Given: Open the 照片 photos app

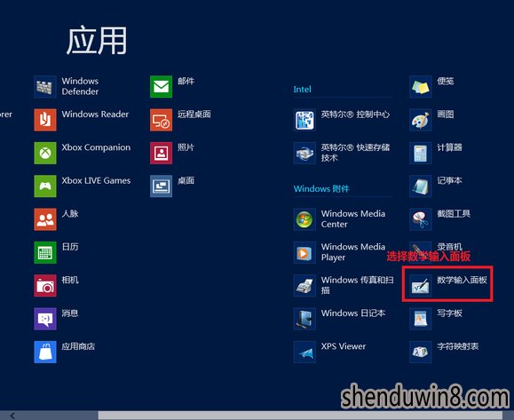Looking at the screenshot, I should (x=161, y=153).
